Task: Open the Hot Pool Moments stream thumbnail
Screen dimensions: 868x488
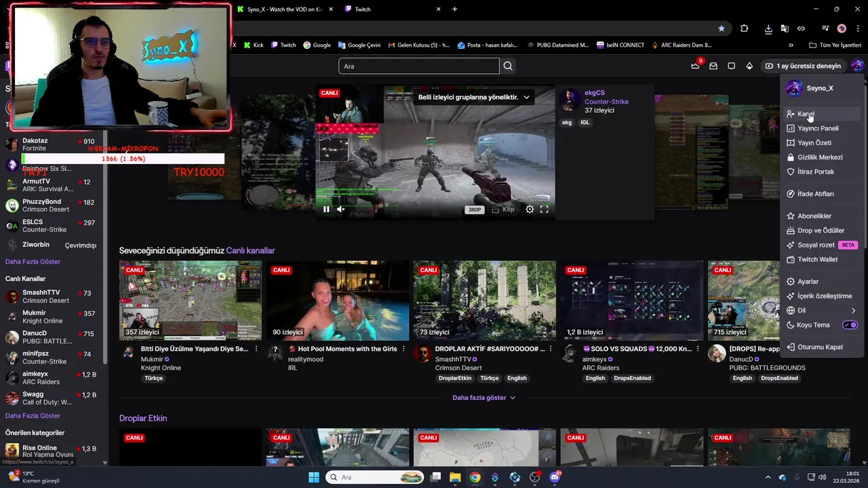Action: pos(338,300)
